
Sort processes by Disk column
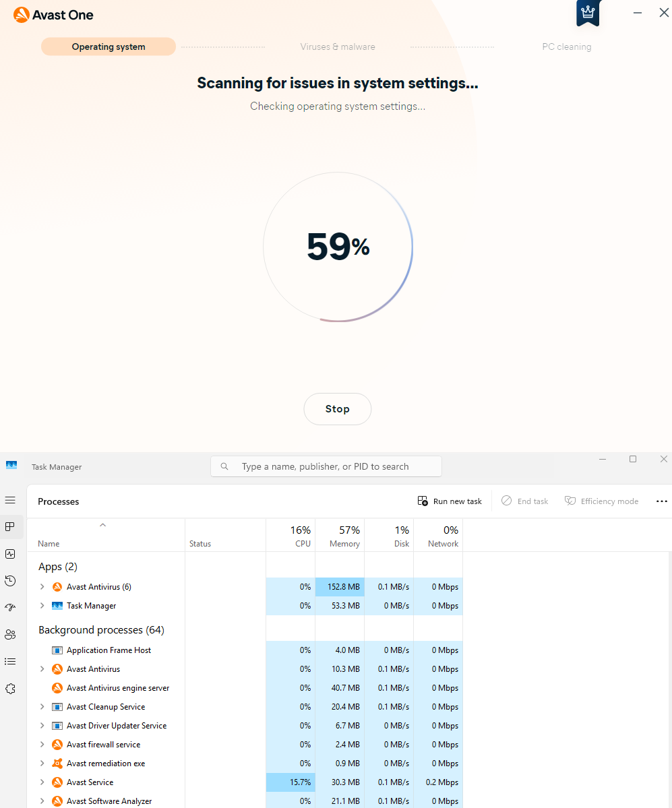pos(389,536)
